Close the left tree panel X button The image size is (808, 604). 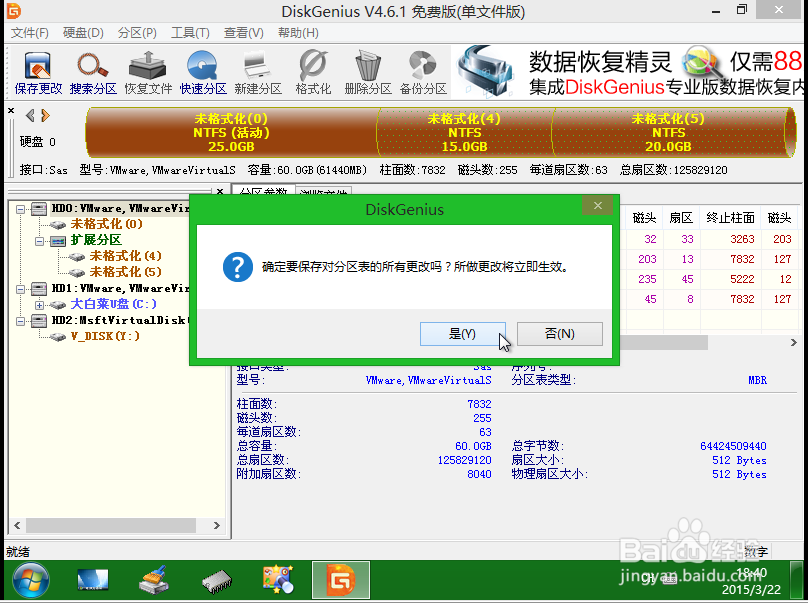click(220, 191)
